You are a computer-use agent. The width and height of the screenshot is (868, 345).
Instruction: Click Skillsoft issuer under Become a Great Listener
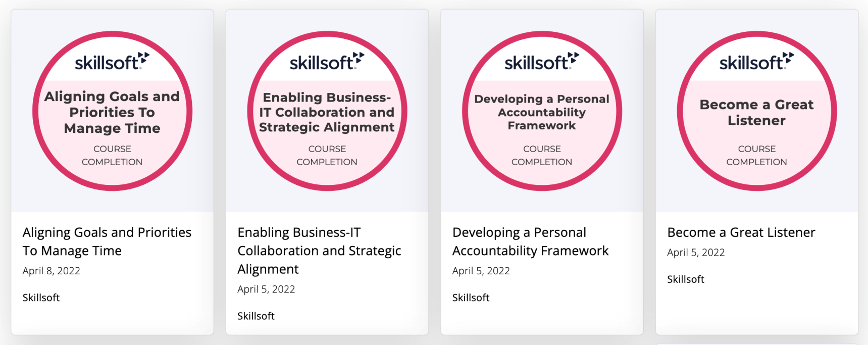685,279
